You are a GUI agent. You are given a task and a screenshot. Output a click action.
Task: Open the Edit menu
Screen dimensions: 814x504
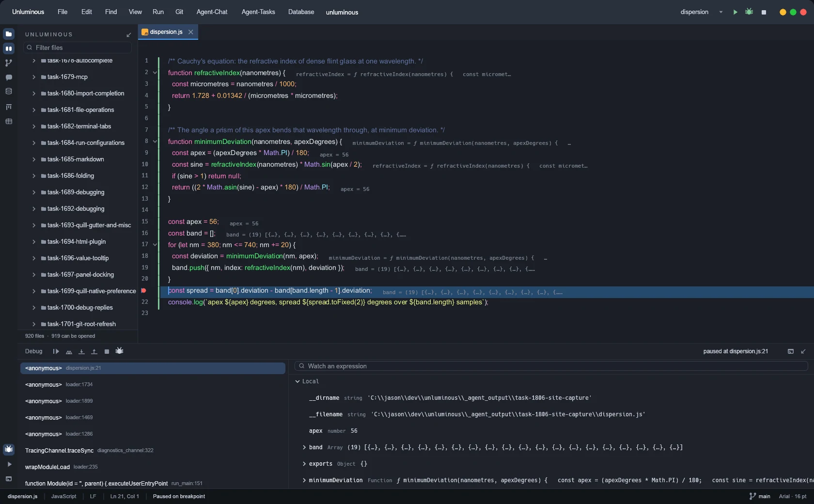(87, 12)
